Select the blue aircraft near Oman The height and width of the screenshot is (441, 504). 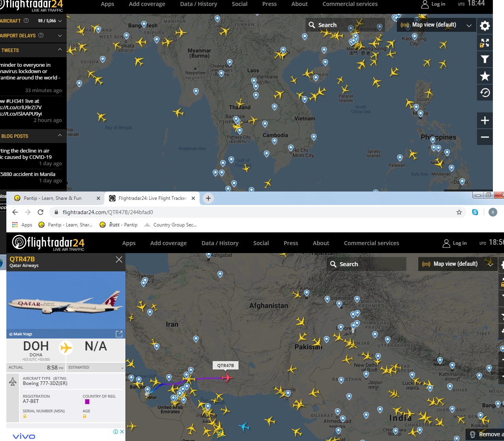click(x=244, y=427)
